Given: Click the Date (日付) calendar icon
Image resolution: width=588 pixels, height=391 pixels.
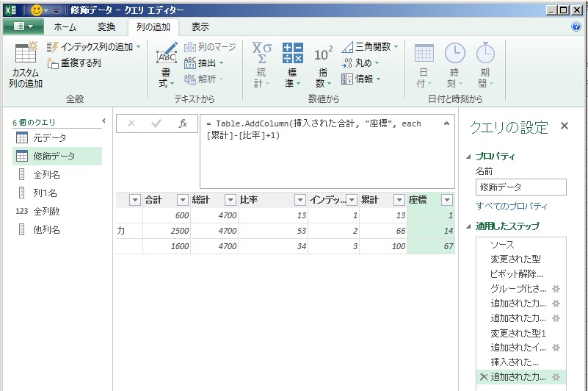Looking at the screenshot, I should [424, 53].
